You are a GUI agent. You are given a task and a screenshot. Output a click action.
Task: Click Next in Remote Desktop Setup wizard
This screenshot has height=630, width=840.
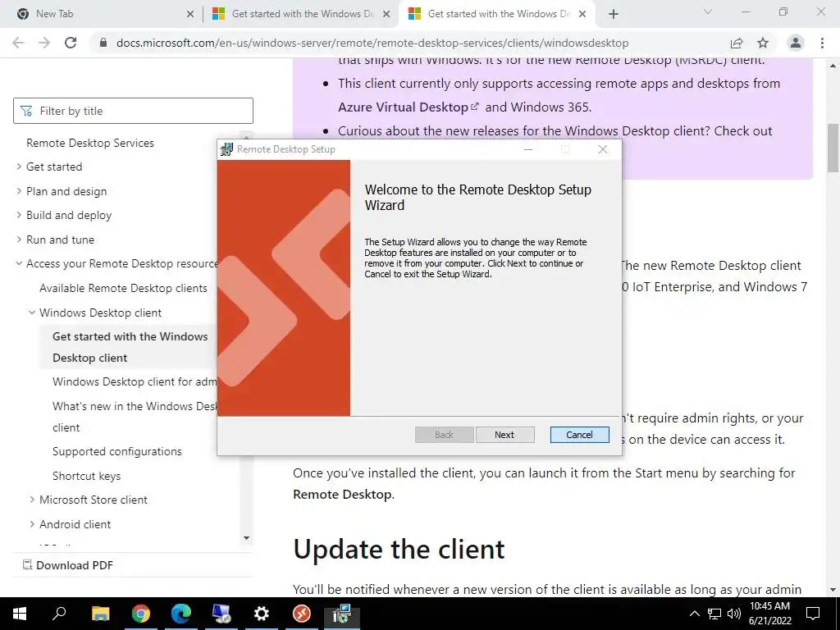[504, 435]
